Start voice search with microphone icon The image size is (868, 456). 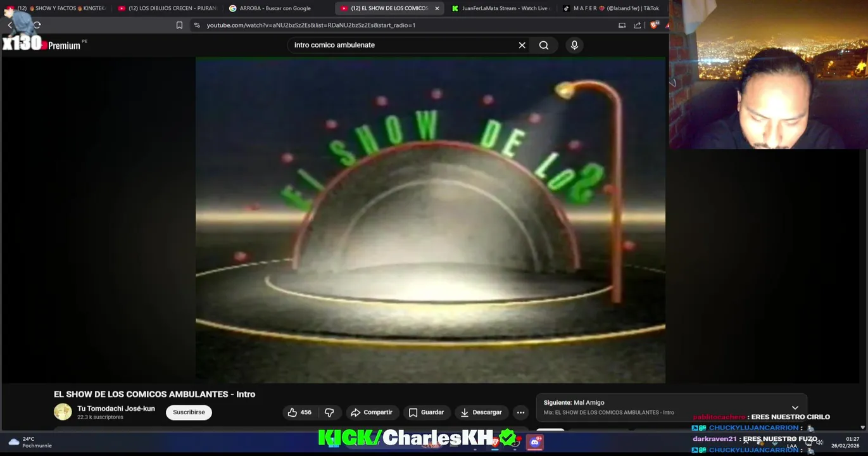pyautogui.click(x=574, y=45)
